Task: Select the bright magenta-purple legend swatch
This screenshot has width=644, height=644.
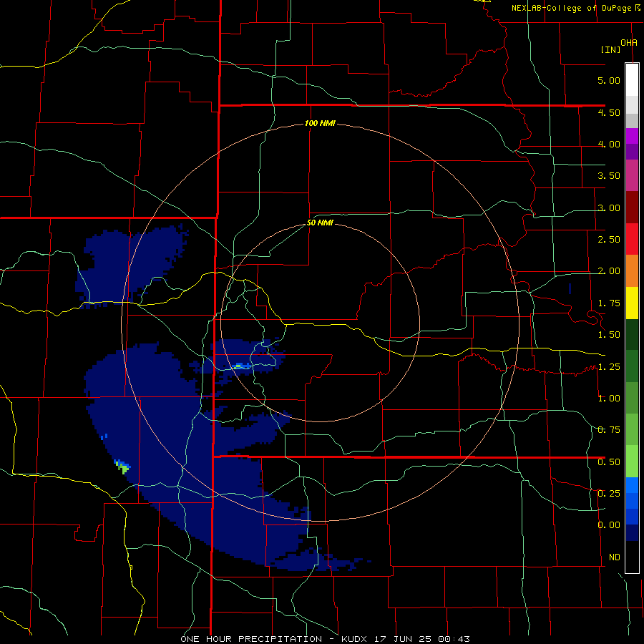Action: [632, 136]
